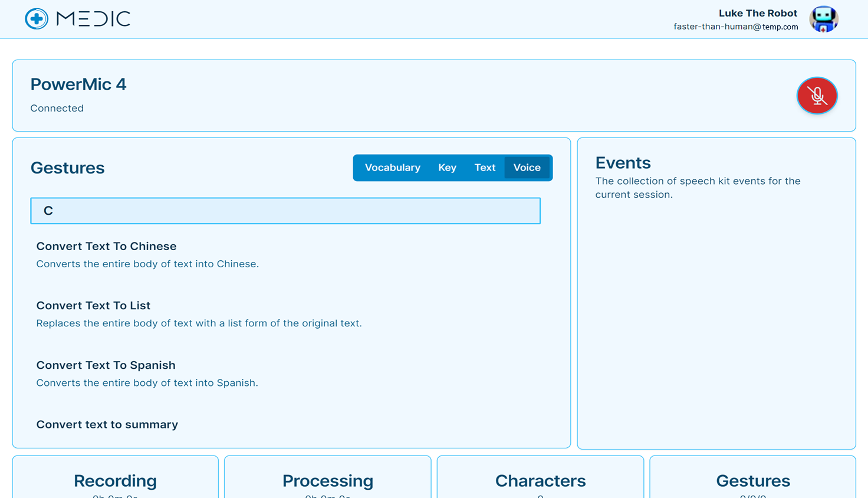The height and width of the screenshot is (498, 868).
Task: Click the Gestures panel heading above the search
Action: click(x=67, y=168)
